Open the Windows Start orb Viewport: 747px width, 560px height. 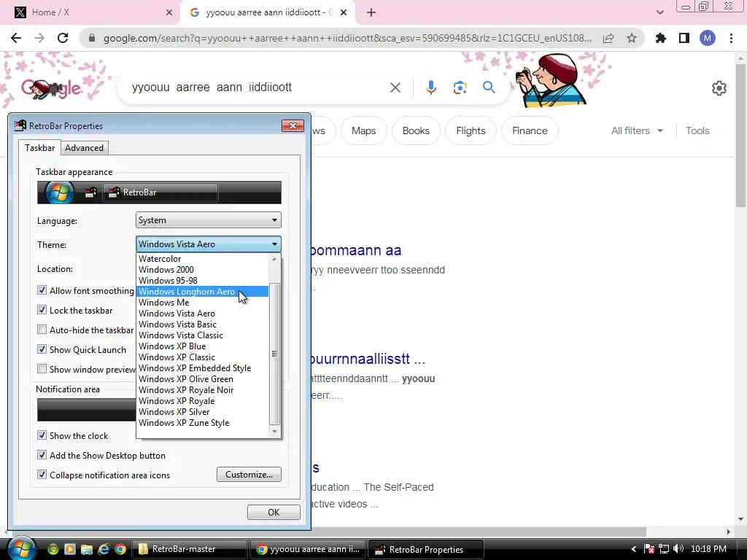coord(20,548)
